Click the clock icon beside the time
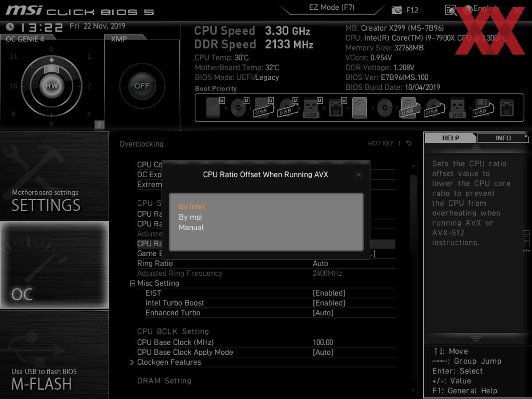The width and height of the screenshot is (532, 399). 10,27
